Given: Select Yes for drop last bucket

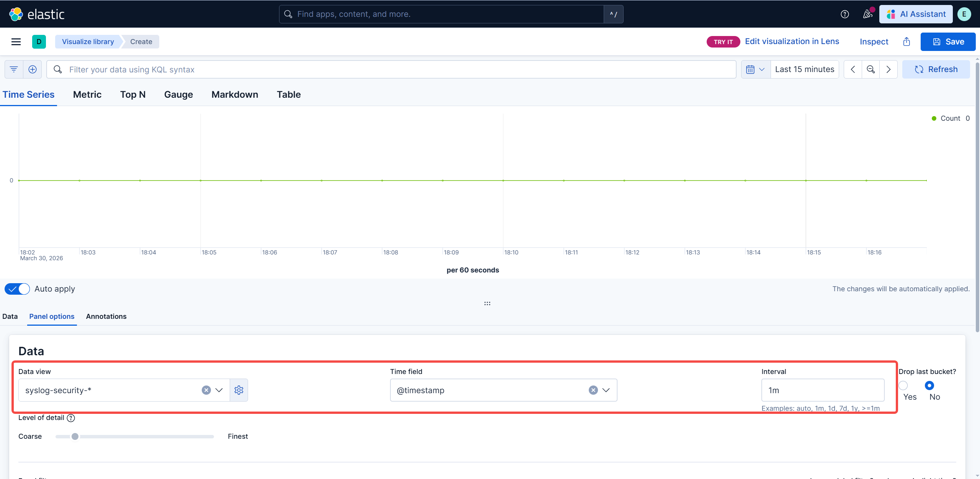Looking at the screenshot, I should pyautogui.click(x=903, y=385).
